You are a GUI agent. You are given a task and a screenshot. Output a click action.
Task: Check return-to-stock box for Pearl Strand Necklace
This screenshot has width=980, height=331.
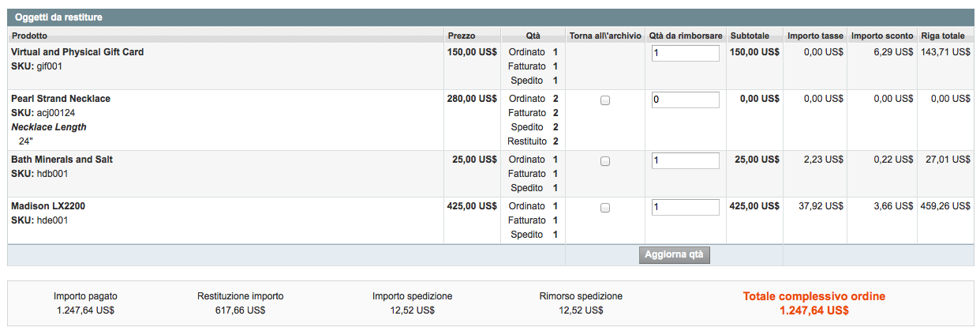click(605, 100)
